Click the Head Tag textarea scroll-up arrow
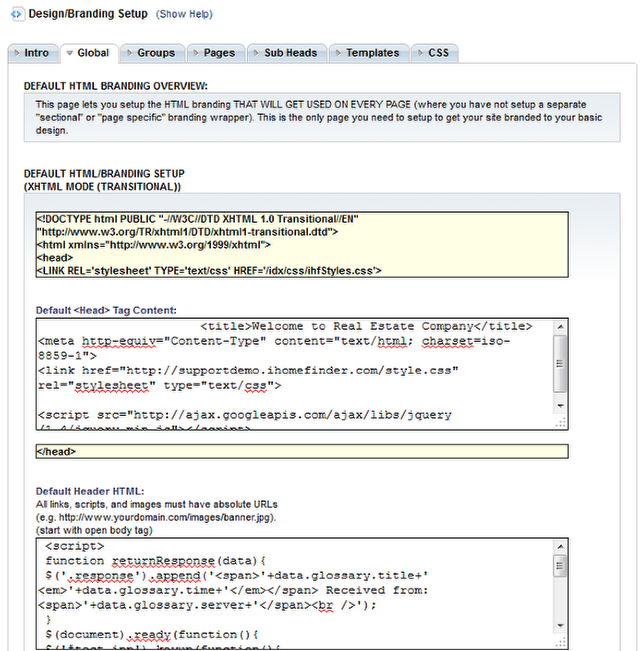This screenshot has width=640, height=651. [x=560, y=327]
